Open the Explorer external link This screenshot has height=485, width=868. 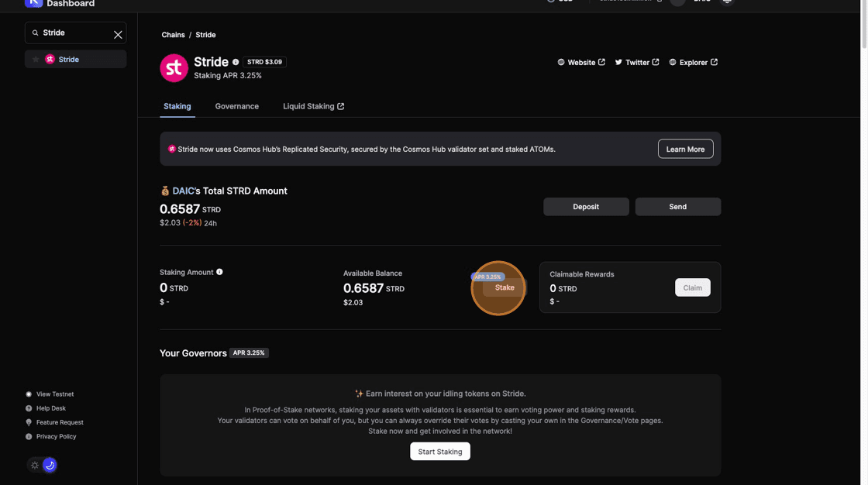click(693, 63)
